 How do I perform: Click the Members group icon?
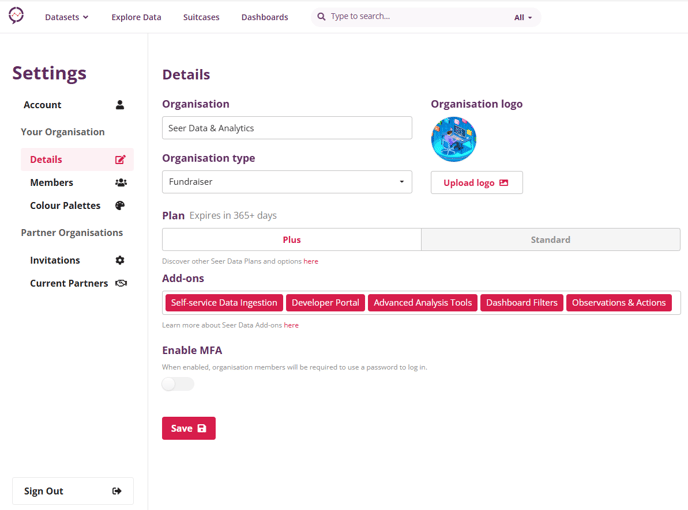click(x=121, y=183)
